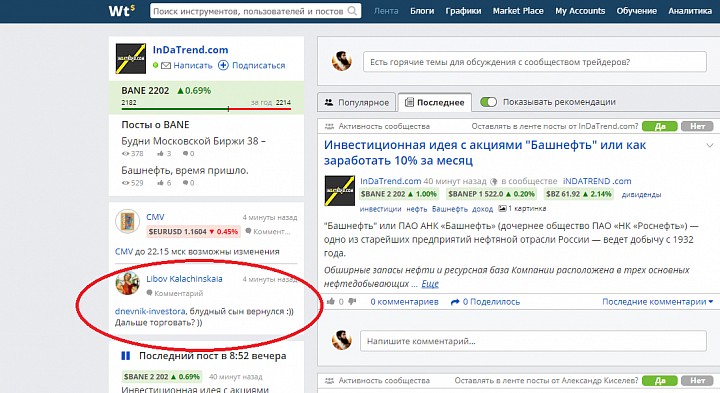Click the likes icon under Будни Московской Биржи
This screenshot has height=393, width=720.
(x=160, y=153)
